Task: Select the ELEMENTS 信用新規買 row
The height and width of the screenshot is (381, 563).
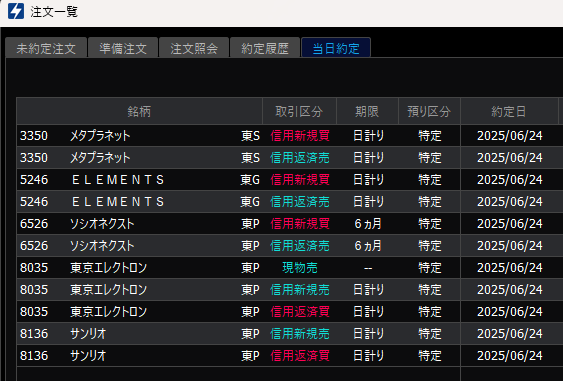Action: click(x=290, y=180)
